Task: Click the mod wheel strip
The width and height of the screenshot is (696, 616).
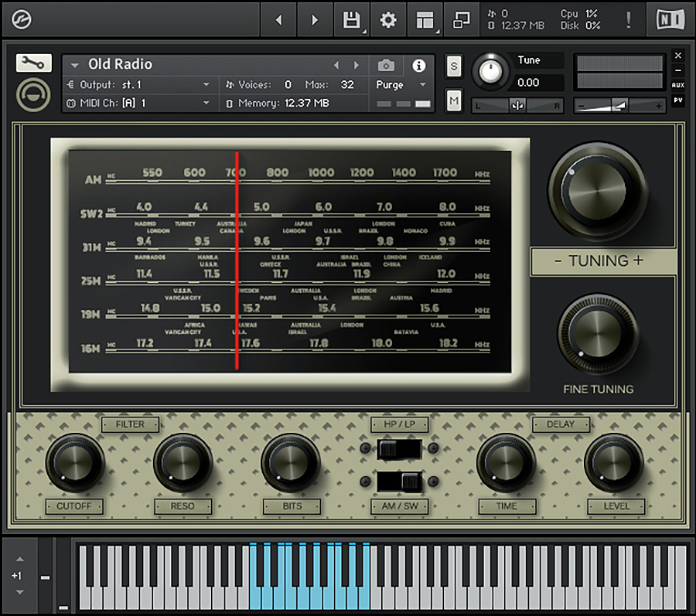Action: 63,576
